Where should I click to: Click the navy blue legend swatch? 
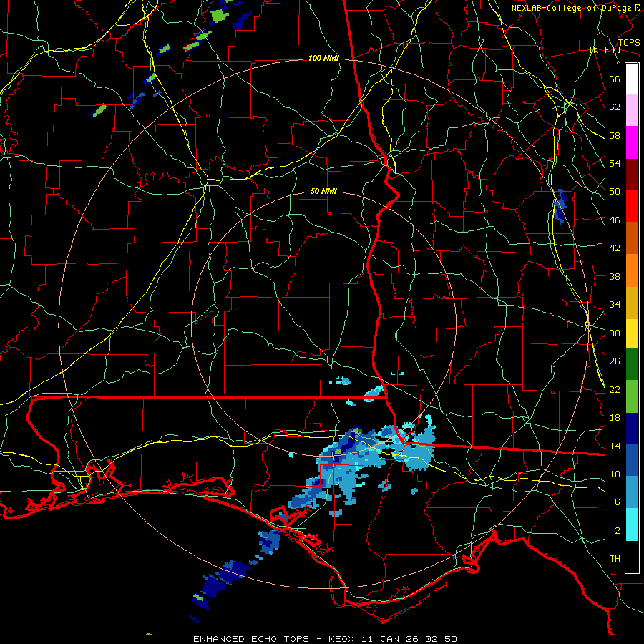tap(632, 429)
